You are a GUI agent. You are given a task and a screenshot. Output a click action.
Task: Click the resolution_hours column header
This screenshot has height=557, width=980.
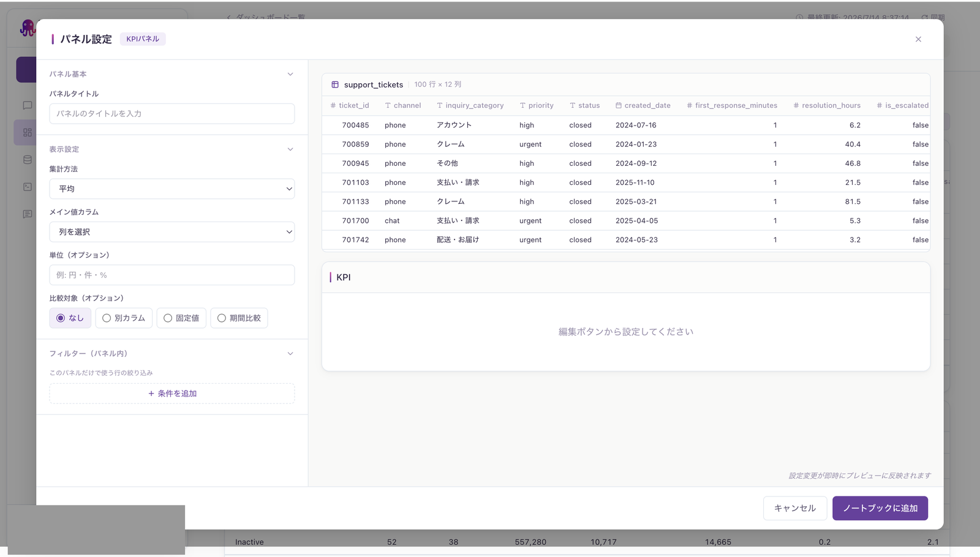827,105
